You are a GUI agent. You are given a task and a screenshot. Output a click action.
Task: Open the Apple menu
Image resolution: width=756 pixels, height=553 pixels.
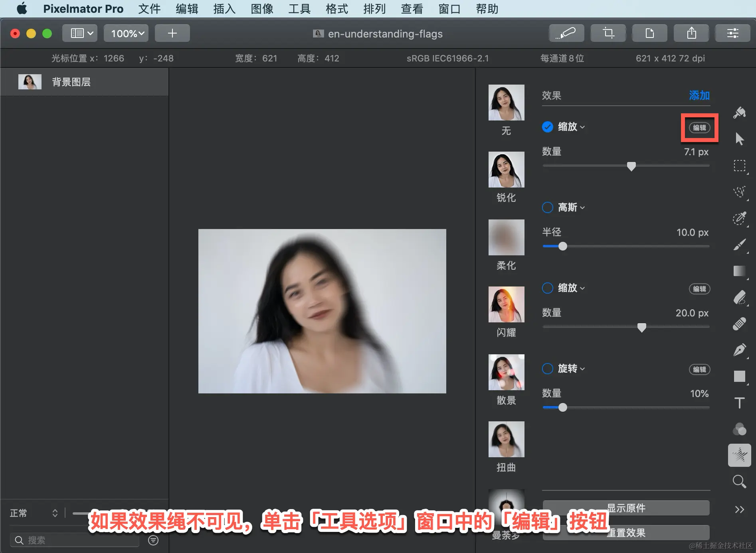tap(22, 9)
